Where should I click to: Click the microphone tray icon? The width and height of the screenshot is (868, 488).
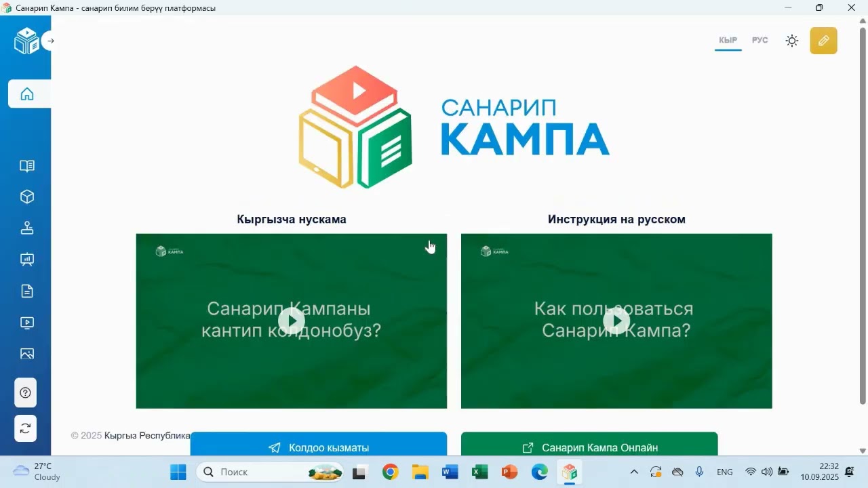click(x=699, y=472)
